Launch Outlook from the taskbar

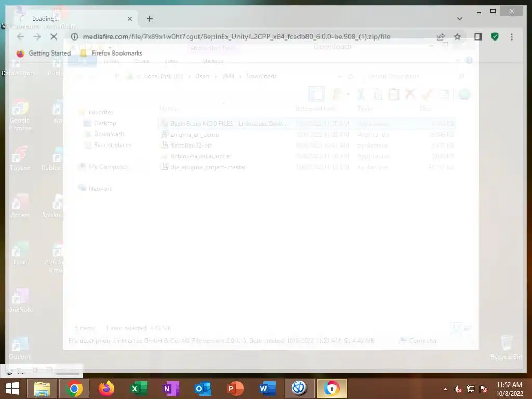point(203,389)
